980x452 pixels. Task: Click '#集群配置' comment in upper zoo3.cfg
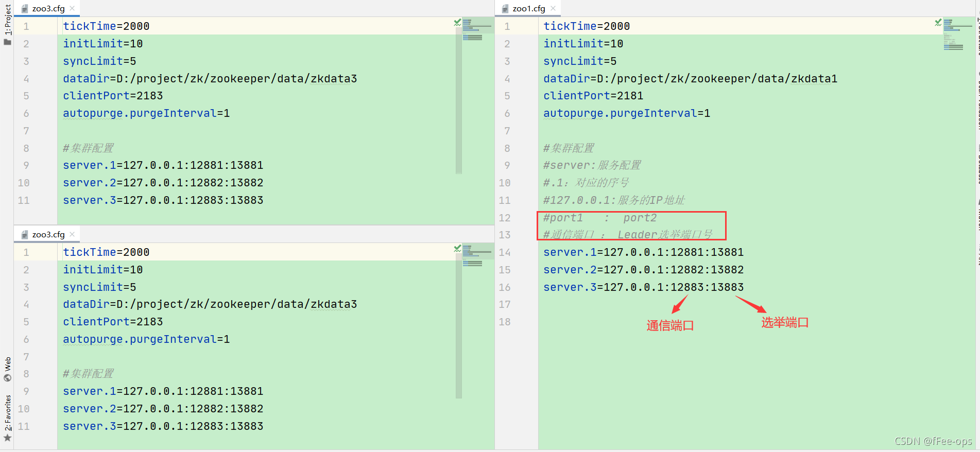pyautogui.click(x=88, y=148)
